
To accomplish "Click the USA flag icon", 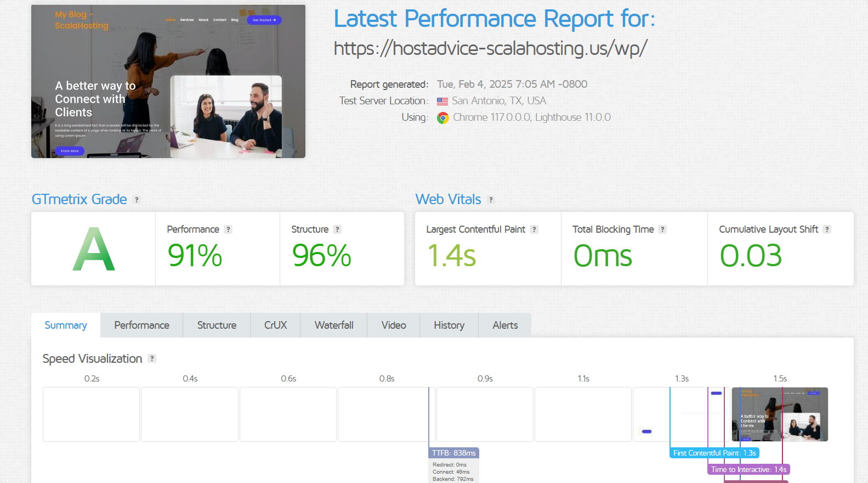I will tap(442, 101).
